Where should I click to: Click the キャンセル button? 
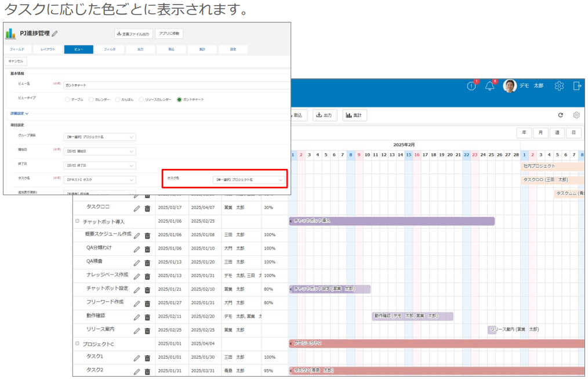pos(16,61)
